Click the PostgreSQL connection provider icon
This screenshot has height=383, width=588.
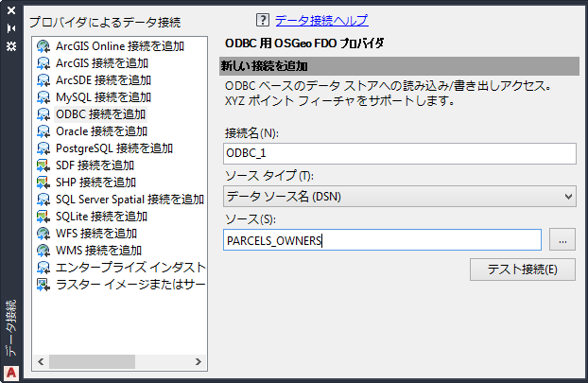(43, 148)
